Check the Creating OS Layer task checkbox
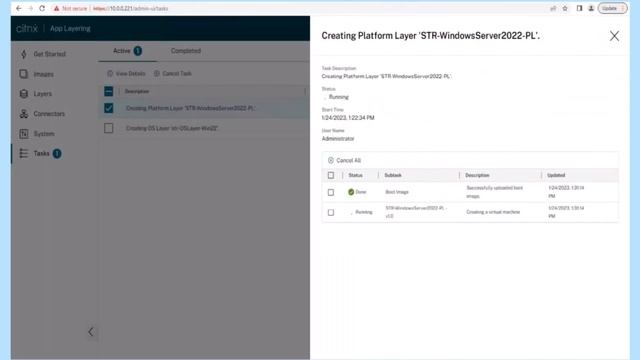 (x=109, y=128)
